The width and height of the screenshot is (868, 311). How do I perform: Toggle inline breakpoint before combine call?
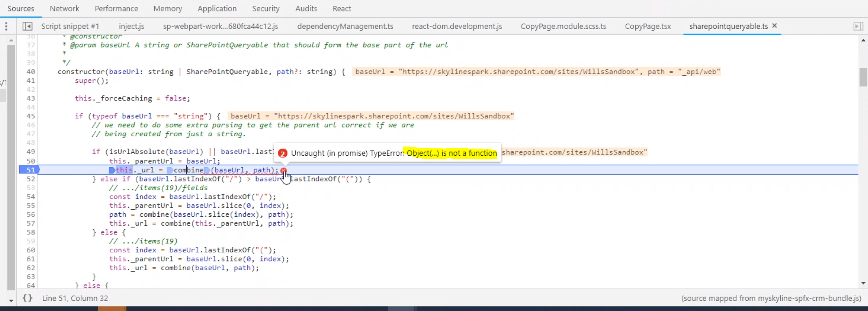click(x=170, y=170)
